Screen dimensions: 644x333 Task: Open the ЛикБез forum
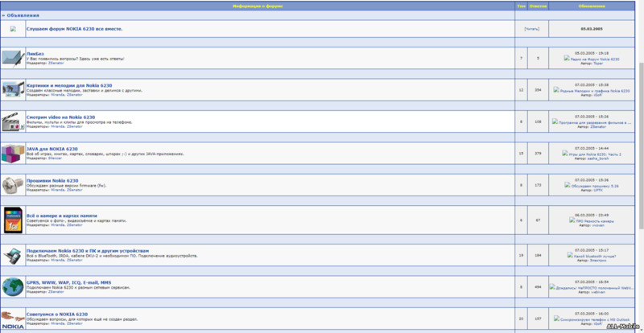coord(35,54)
